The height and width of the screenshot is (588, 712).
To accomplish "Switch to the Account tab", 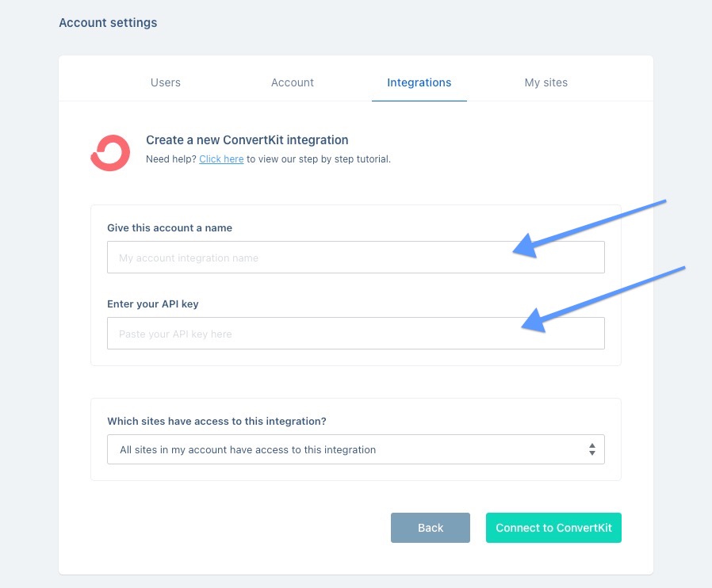I will [293, 82].
